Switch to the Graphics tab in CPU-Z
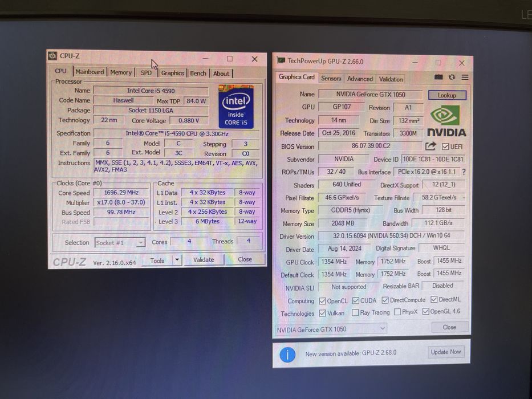The height and width of the screenshot is (399, 532). 172,73
